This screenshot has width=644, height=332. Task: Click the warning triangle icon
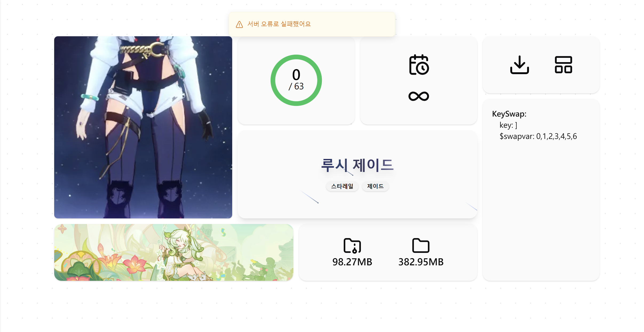tap(239, 25)
